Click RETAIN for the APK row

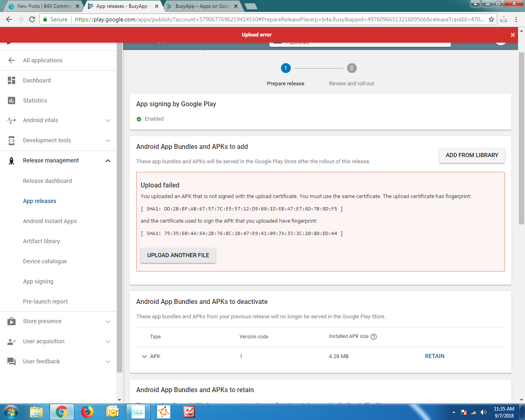435,356
